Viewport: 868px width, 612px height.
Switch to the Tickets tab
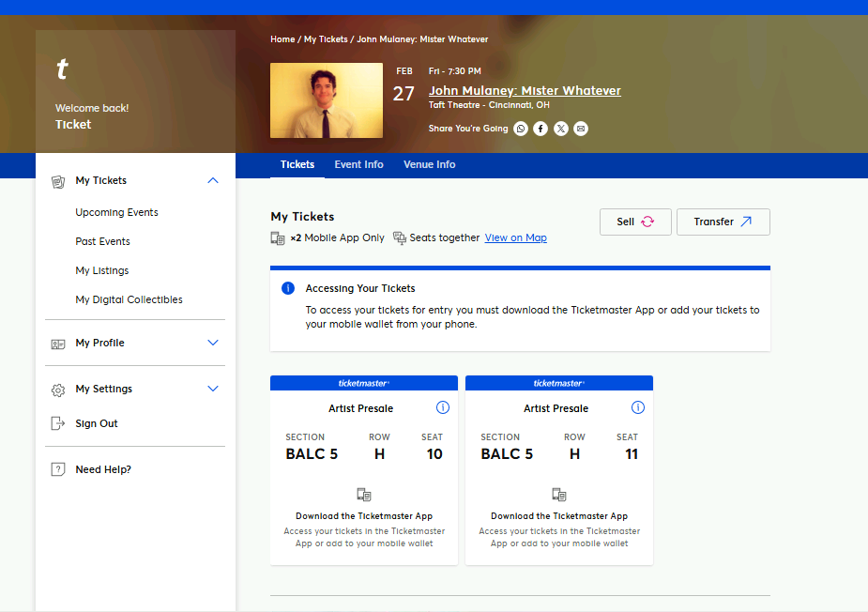point(297,164)
